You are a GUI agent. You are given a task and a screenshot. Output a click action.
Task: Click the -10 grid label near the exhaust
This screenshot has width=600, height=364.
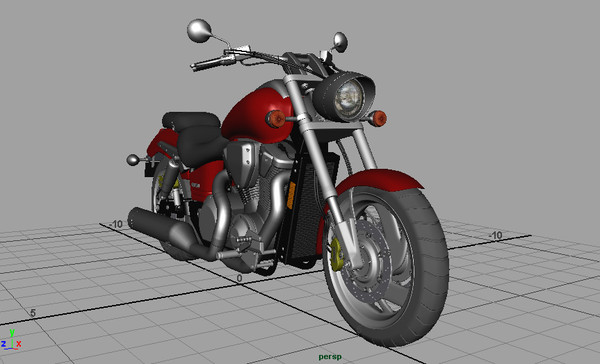pos(116,224)
